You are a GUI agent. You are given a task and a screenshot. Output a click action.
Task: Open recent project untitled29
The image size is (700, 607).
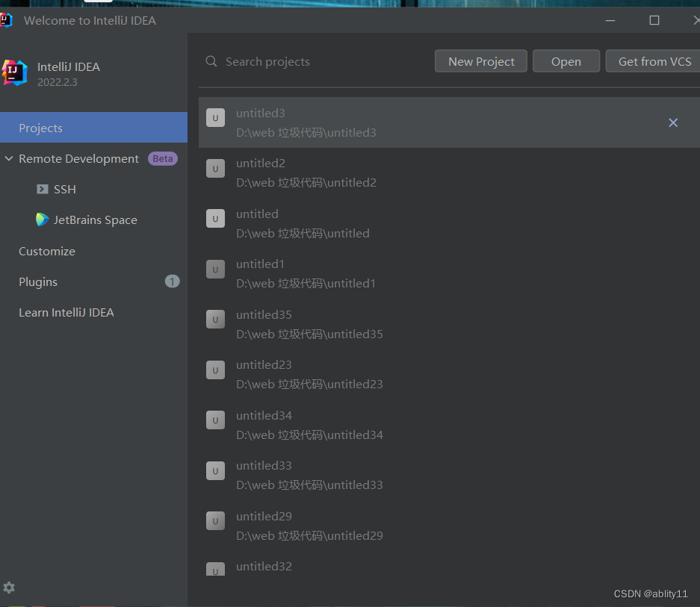pos(449,526)
